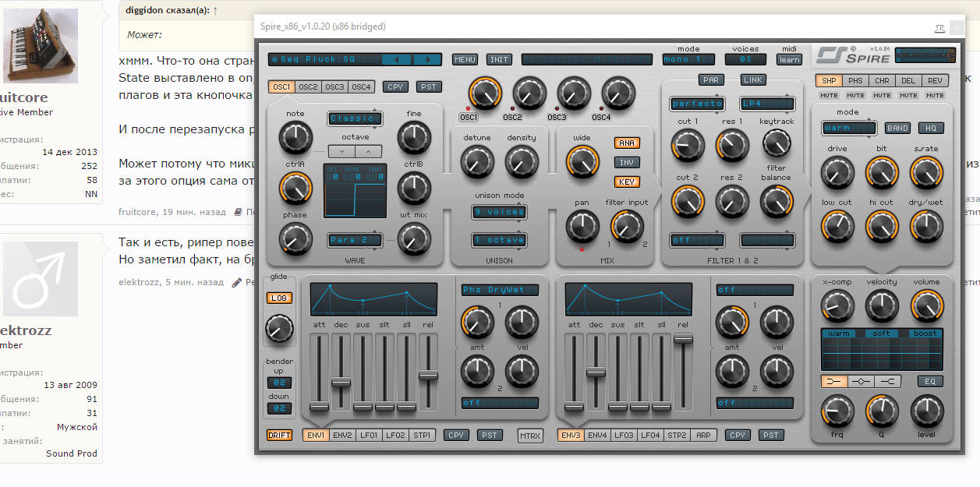
Task: Jump to diggidon's quoted post via arrow
Action: [x=215, y=10]
